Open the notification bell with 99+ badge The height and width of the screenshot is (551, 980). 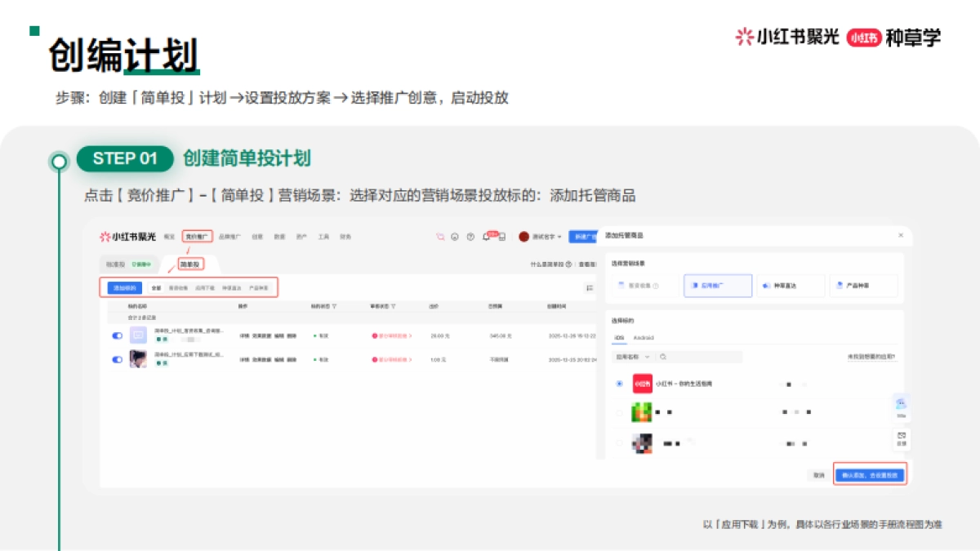tap(484, 236)
